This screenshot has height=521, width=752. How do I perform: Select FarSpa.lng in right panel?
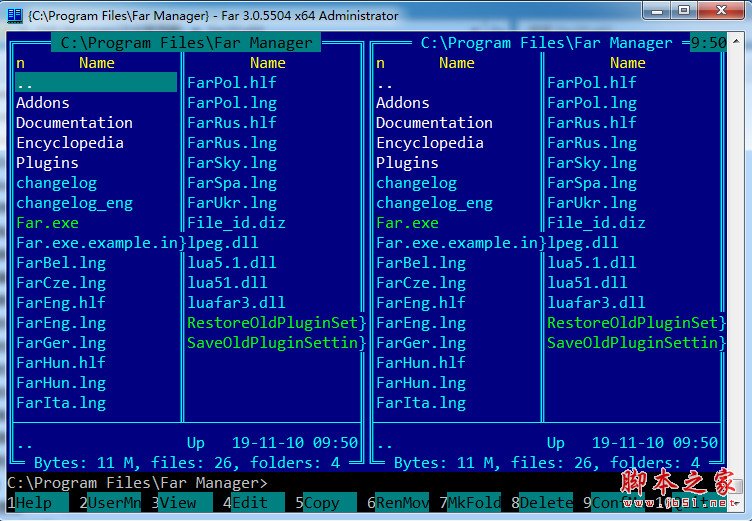pos(592,183)
